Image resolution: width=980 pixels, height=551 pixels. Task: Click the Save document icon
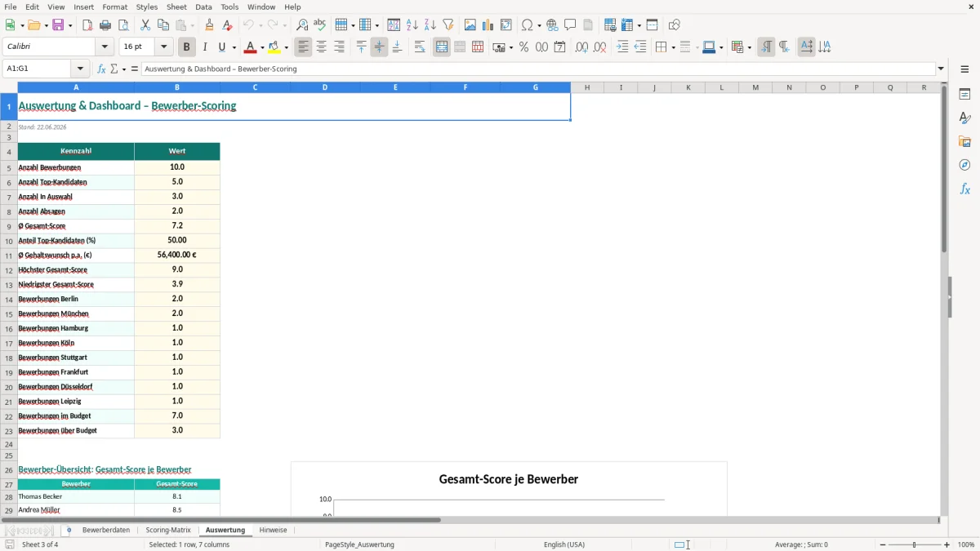click(58, 25)
